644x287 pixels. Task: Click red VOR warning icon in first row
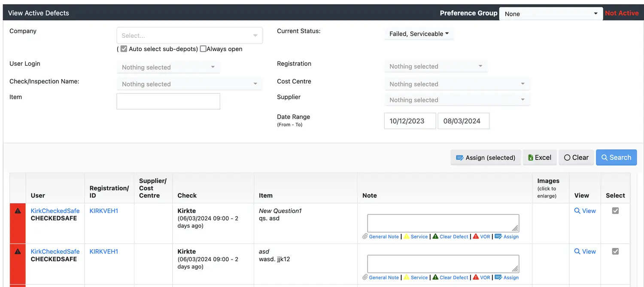[476, 237]
